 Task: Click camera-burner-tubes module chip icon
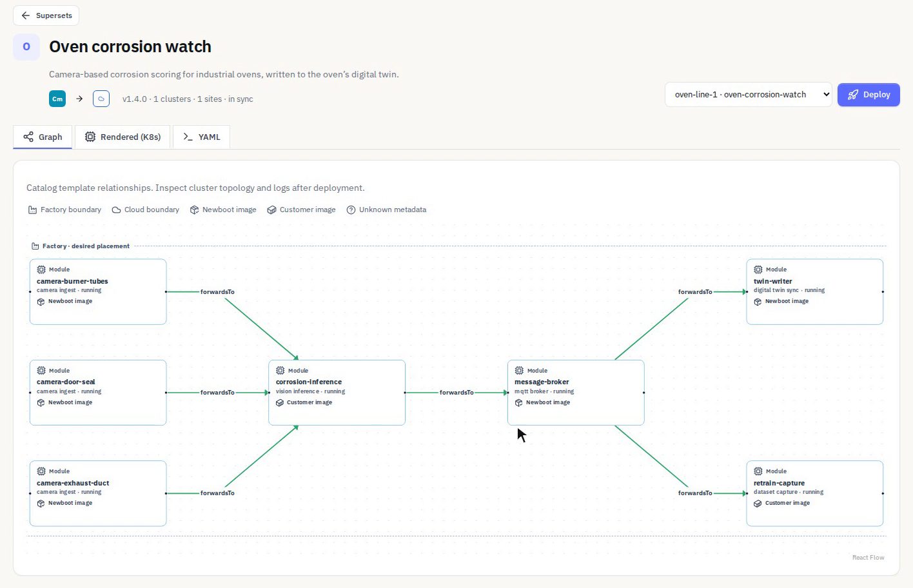pyautogui.click(x=41, y=269)
